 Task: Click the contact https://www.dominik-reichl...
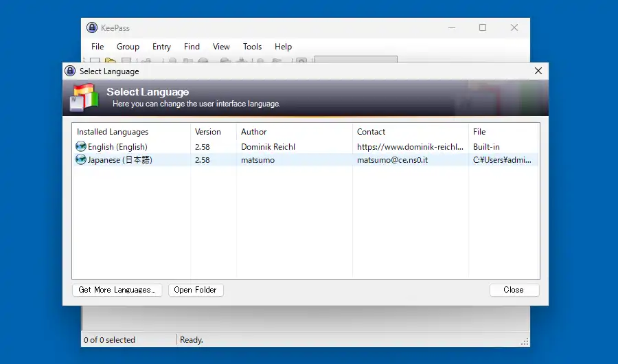pos(410,147)
